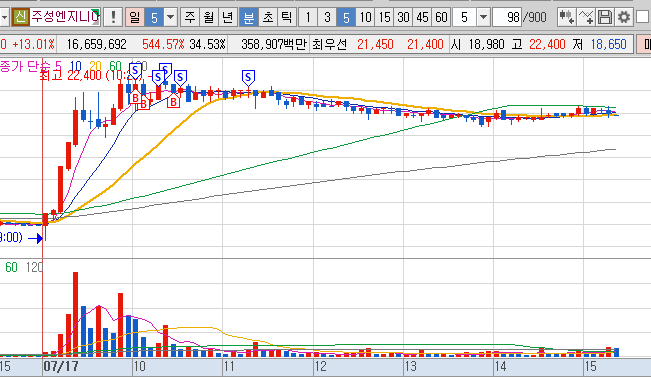This screenshot has height=377, width=651.
Task: Click the save chart floppy disk icon
Action: coord(604,17)
